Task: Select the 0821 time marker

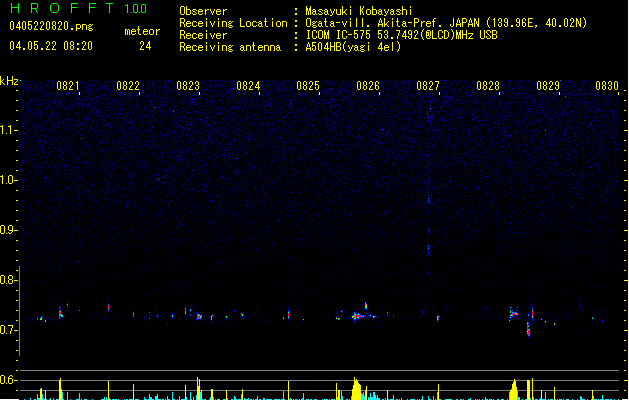Action: click(68, 85)
